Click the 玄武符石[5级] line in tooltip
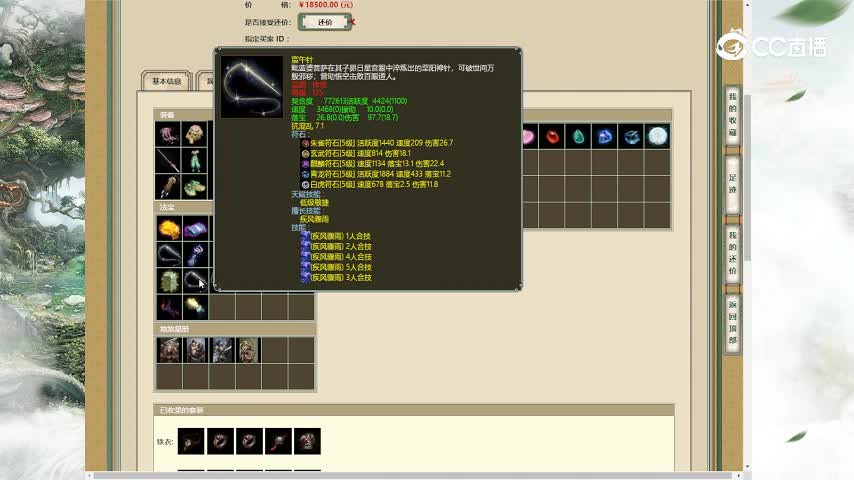Image resolution: width=854 pixels, height=480 pixels. (356, 154)
